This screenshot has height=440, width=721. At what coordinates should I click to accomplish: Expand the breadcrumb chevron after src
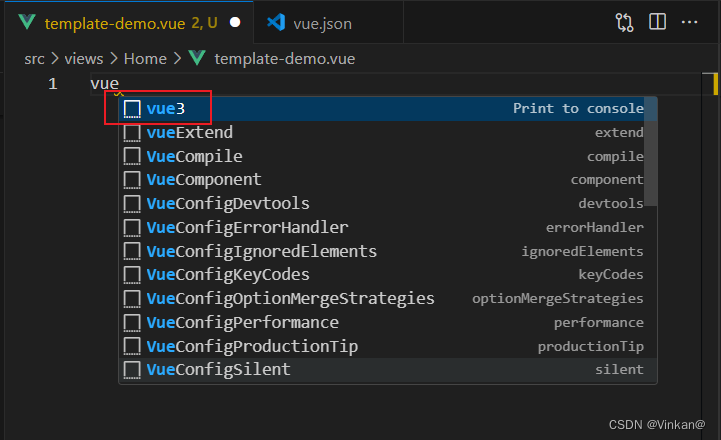pyautogui.click(x=55, y=58)
